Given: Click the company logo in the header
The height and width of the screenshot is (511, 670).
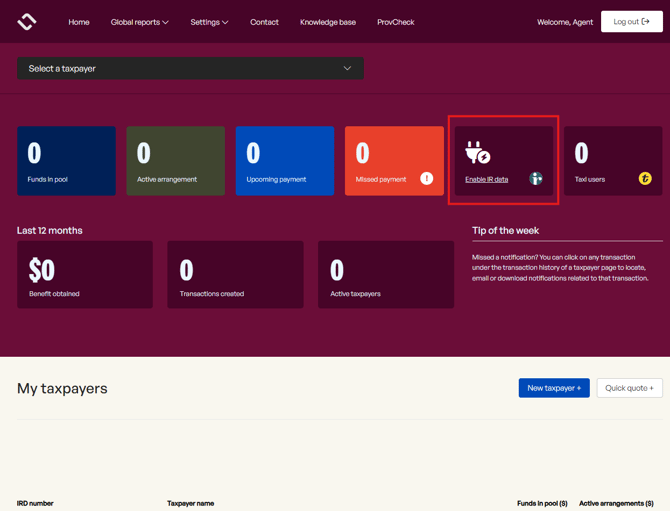Looking at the screenshot, I should 27,21.
